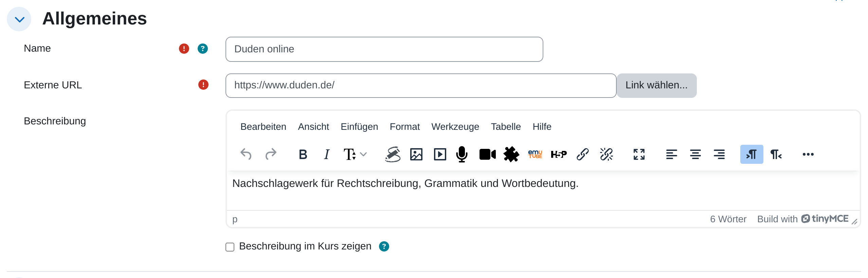Click the editor resize handle

pos(854,222)
